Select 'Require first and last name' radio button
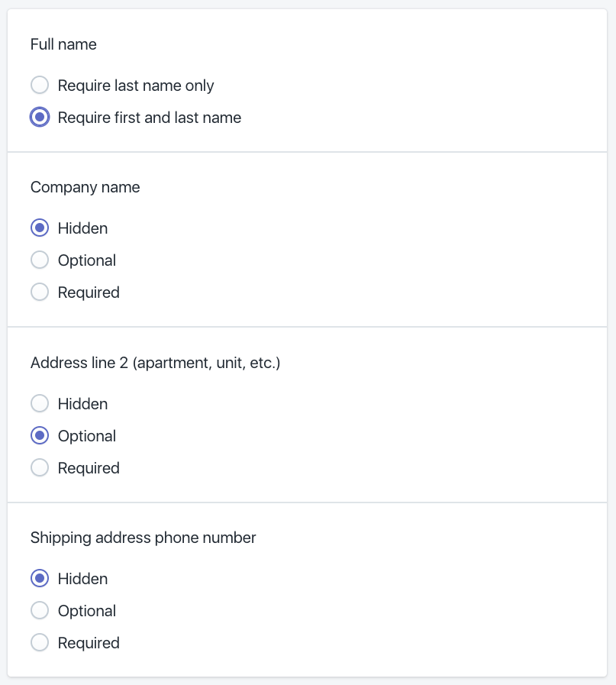The image size is (616, 685). [40, 117]
